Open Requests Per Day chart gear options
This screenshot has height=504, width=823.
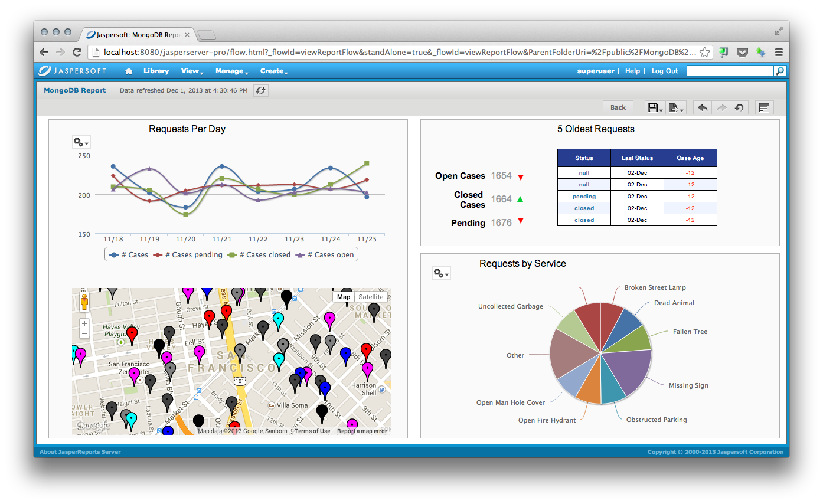click(81, 142)
